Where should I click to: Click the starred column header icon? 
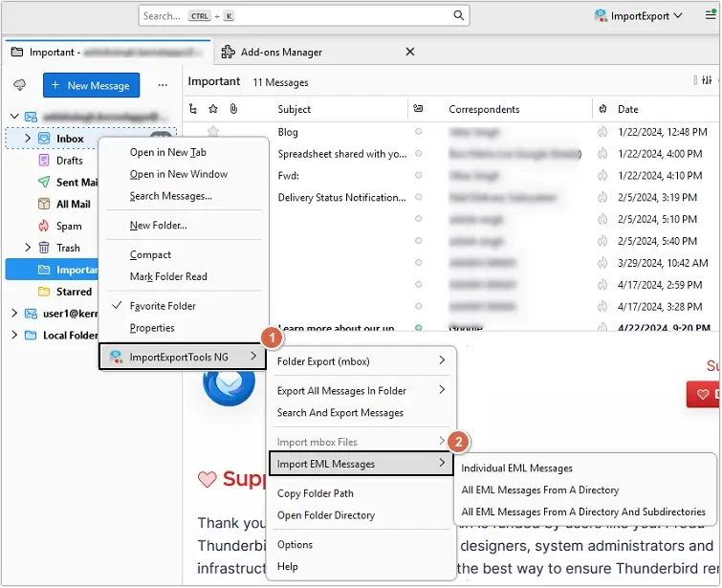(212, 109)
